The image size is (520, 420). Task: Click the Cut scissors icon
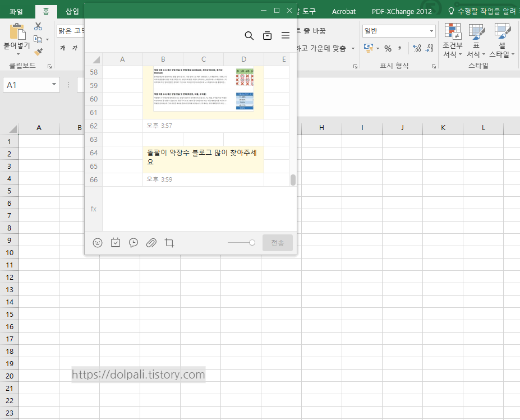click(38, 26)
